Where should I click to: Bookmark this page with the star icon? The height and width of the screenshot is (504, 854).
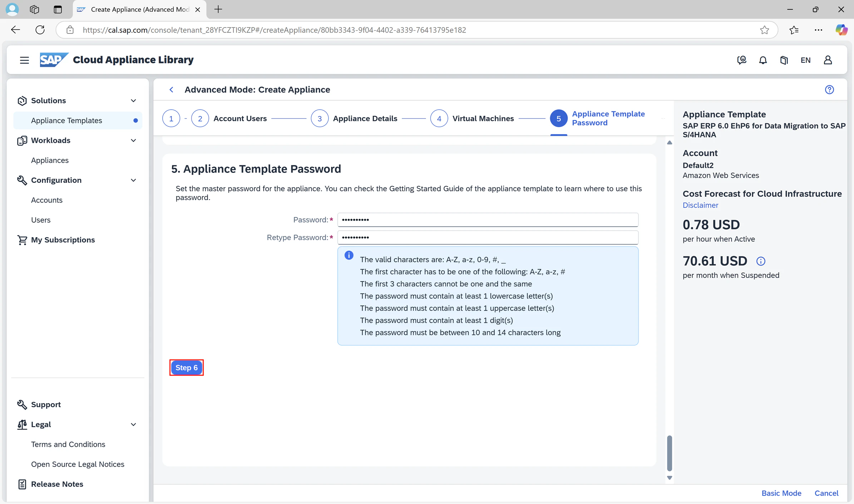764,30
